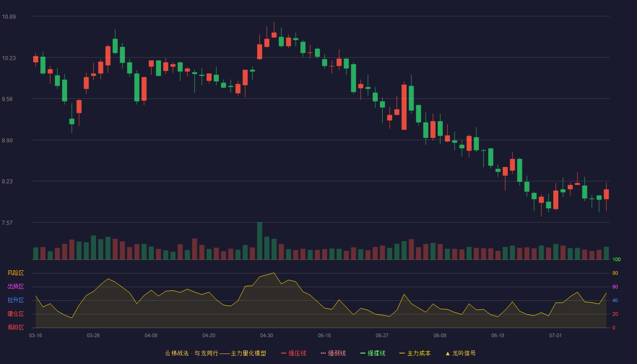Viewport: 637px width, 364px height.
Task: Click the 03-26 date label
Action: pyautogui.click(x=93, y=335)
